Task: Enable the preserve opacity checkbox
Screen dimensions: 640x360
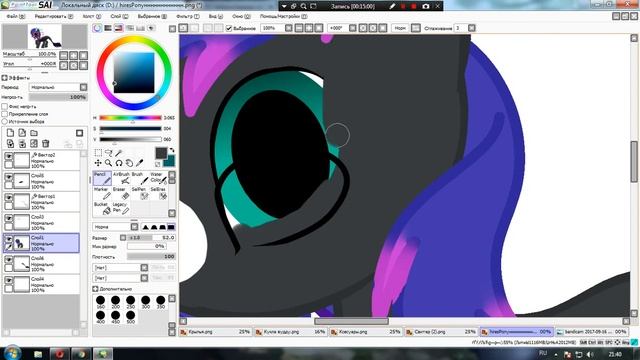Action: (4, 106)
